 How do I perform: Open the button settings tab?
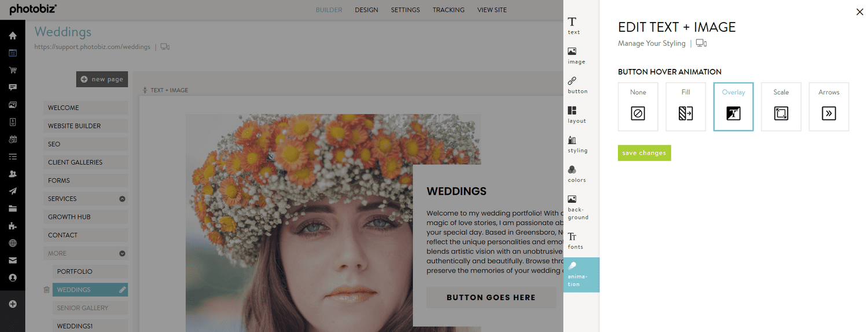[581, 85]
